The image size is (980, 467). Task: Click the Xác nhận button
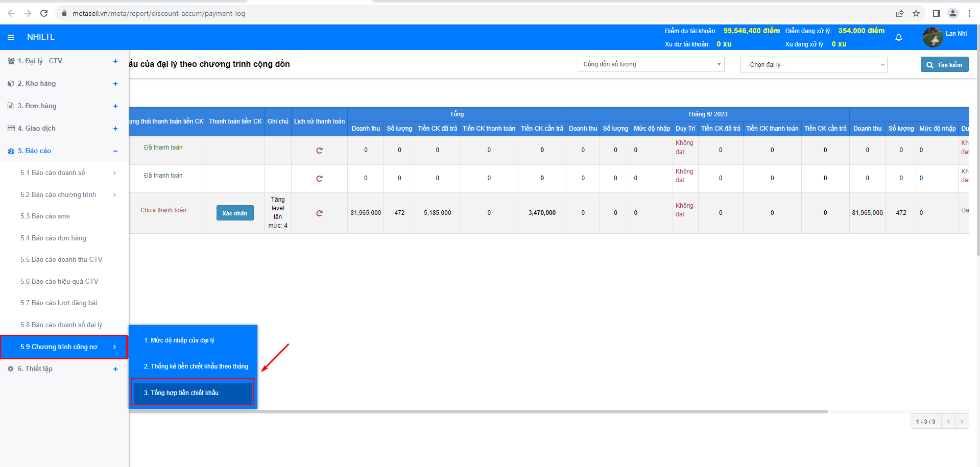pyautogui.click(x=235, y=213)
